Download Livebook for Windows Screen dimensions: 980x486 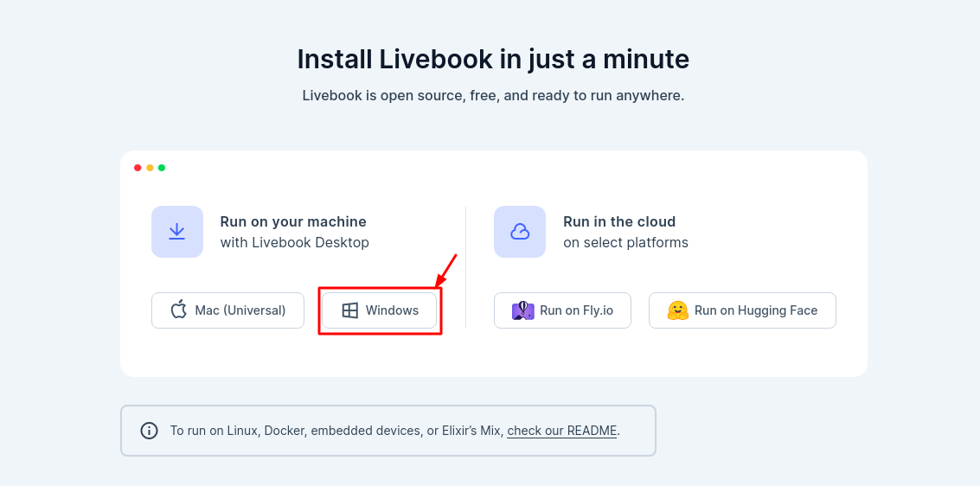pyautogui.click(x=379, y=310)
